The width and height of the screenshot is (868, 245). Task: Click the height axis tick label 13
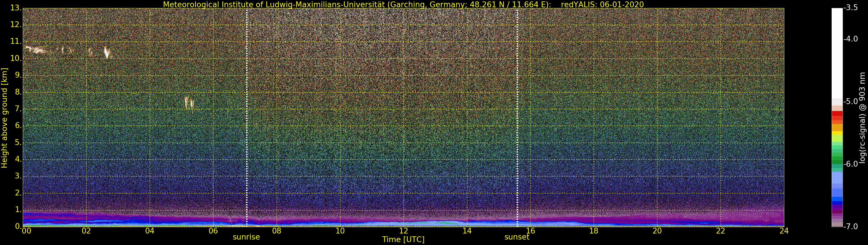coord(16,8)
